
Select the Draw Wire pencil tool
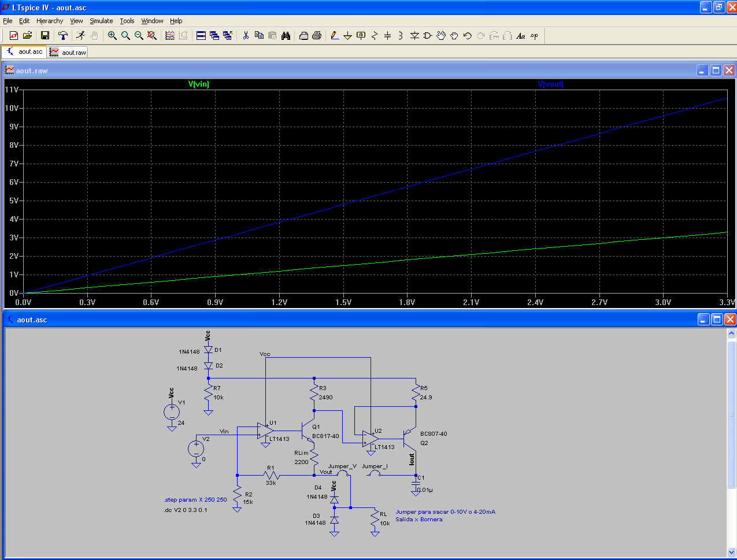[334, 36]
